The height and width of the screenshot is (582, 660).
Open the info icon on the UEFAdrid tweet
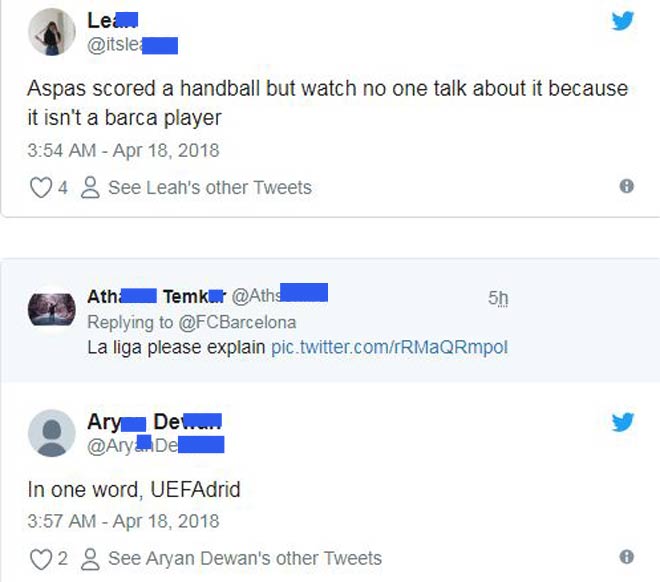[627, 557]
